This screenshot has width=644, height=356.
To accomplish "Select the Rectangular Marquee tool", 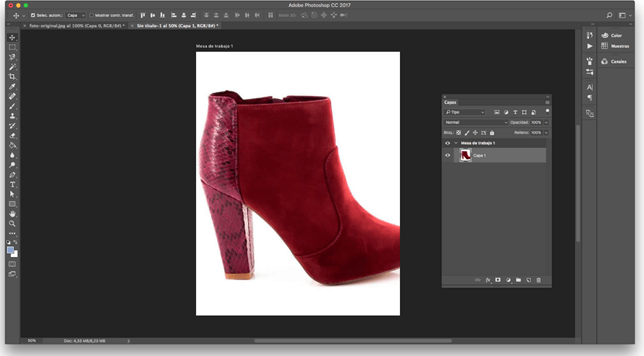I will (12, 47).
